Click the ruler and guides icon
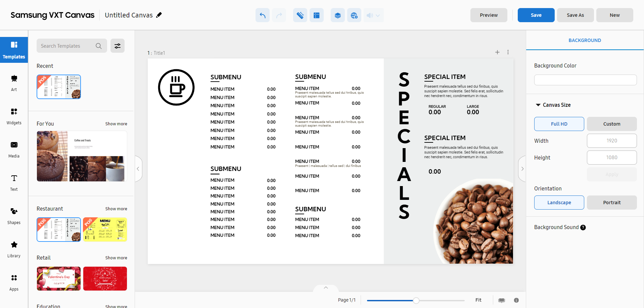 (x=300, y=15)
